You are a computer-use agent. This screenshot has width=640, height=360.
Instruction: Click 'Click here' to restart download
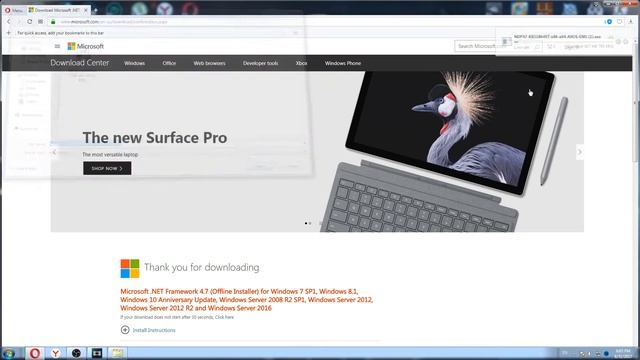224,317
